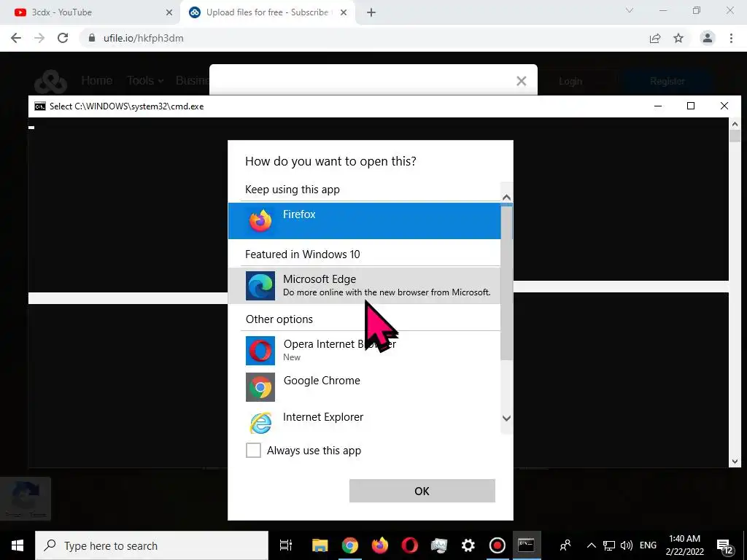Bookmark this page with star icon

pyautogui.click(x=678, y=38)
